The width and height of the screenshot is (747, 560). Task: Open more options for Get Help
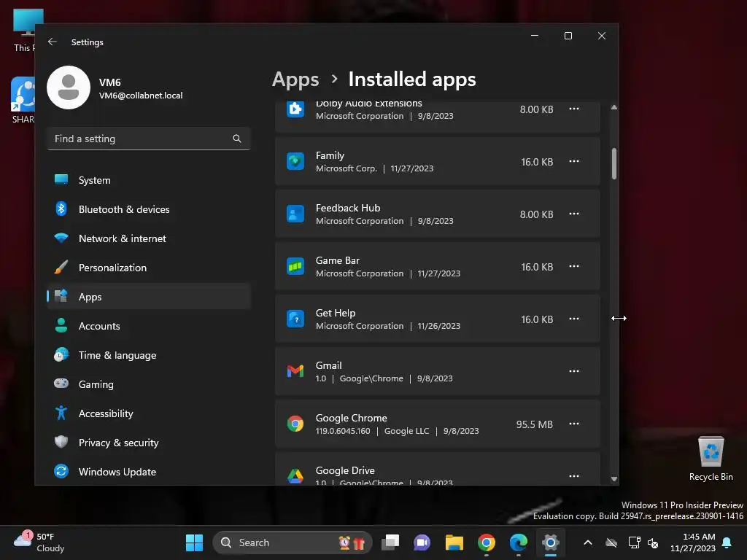(574, 319)
